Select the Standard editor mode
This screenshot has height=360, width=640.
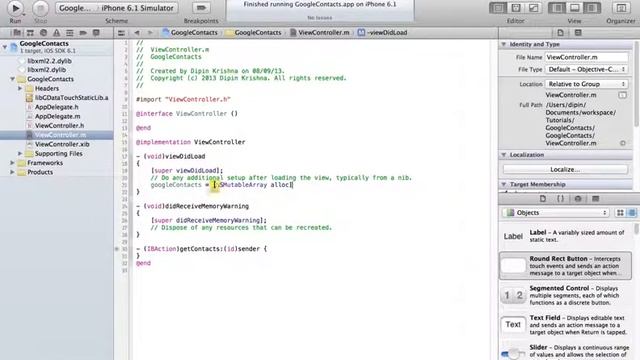point(498,8)
